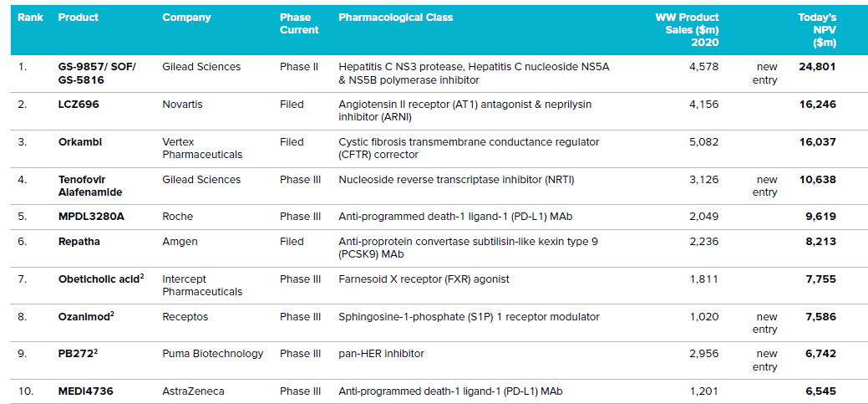Click the MEDI4736 product name

coord(86,391)
